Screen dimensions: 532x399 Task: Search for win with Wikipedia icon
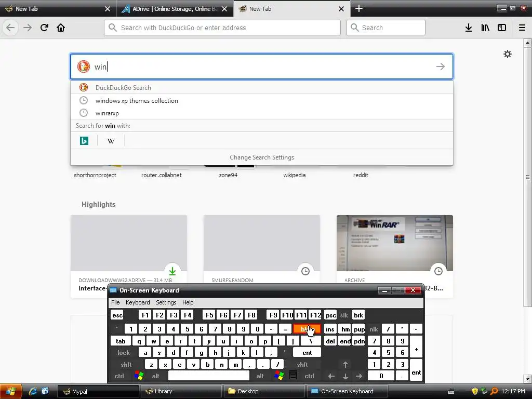[x=111, y=140]
